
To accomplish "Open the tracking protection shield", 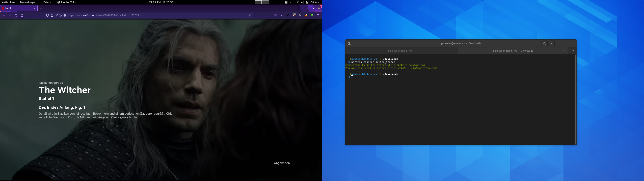I will click(47, 15).
